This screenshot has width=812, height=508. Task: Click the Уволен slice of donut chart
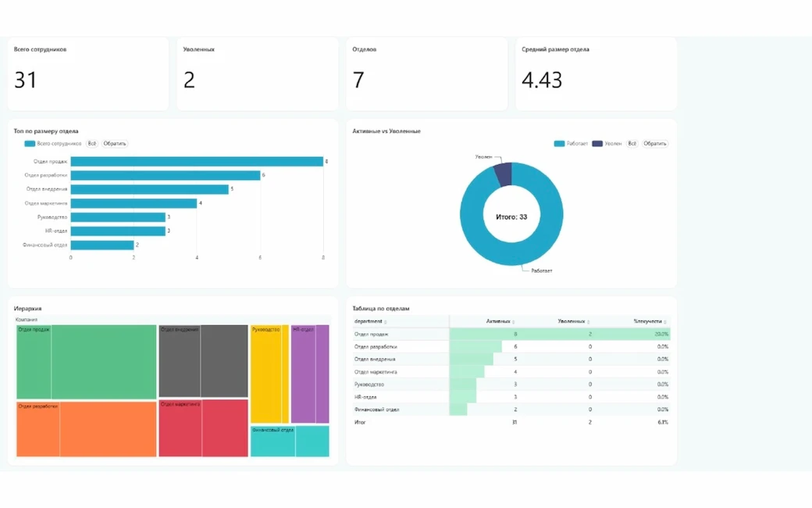click(x=503, y=174)
